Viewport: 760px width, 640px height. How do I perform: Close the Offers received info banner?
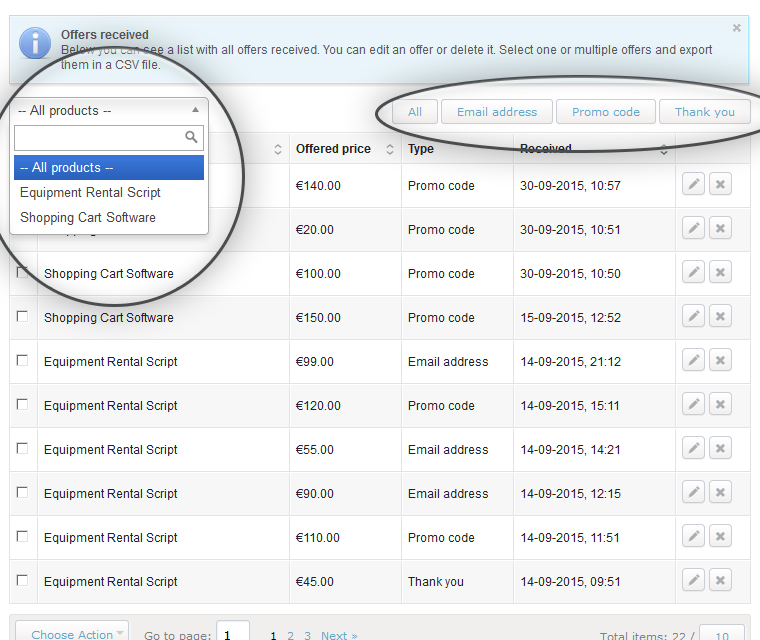(737, 28)
